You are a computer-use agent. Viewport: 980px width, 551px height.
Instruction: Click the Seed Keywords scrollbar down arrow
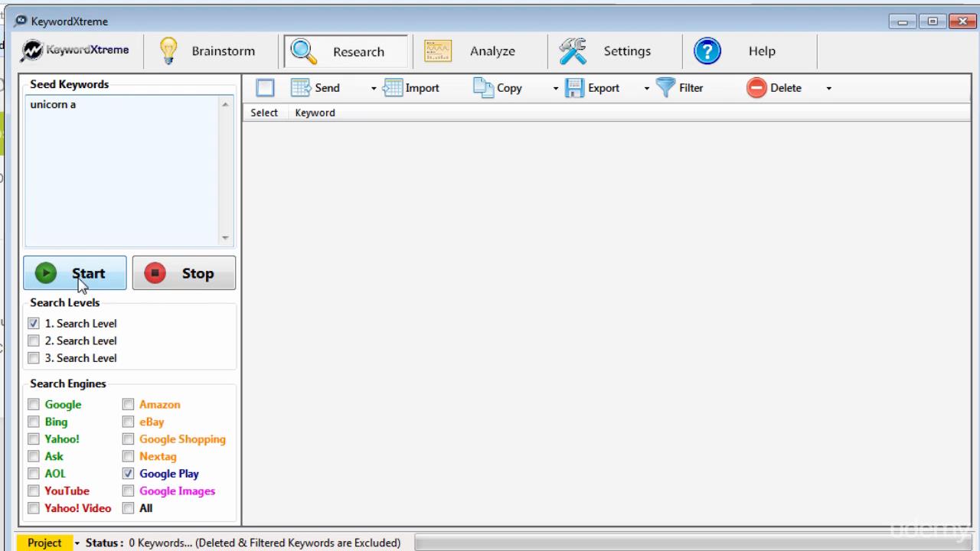[x=225, y=237]
